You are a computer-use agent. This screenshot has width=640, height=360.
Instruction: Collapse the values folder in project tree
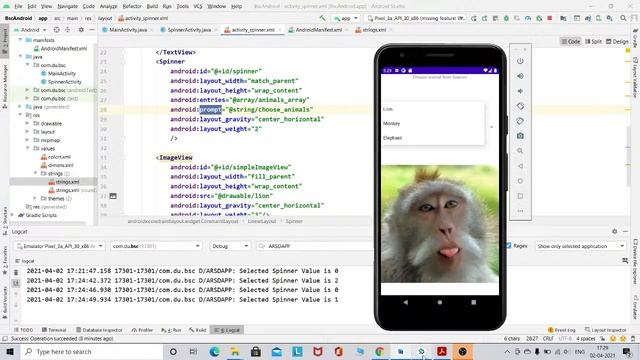(28, 148)
